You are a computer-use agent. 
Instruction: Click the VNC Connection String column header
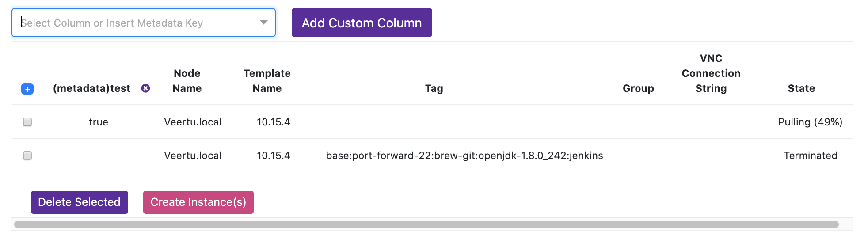point(711,73)
